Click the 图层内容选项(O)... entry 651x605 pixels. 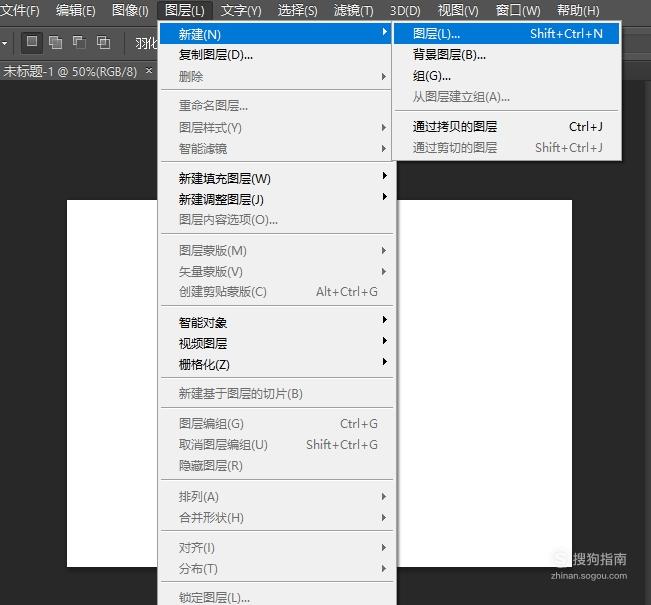coord(275,220)
